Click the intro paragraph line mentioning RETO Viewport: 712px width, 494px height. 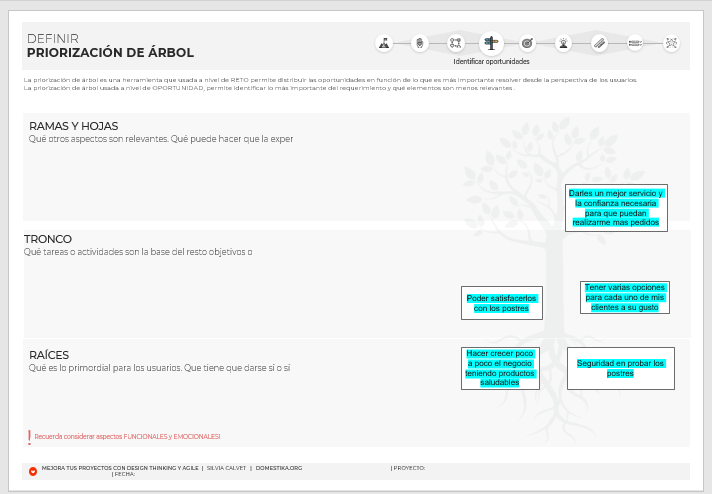point(330,80)
